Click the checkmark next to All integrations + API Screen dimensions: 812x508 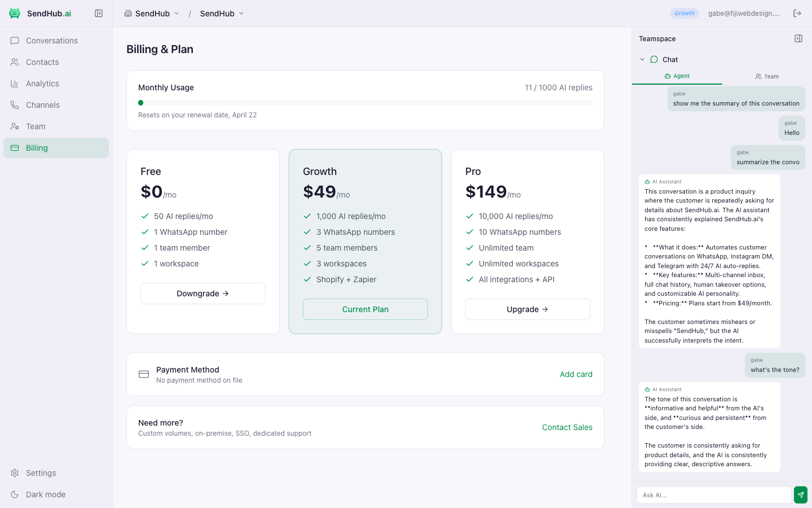(470, 279)
